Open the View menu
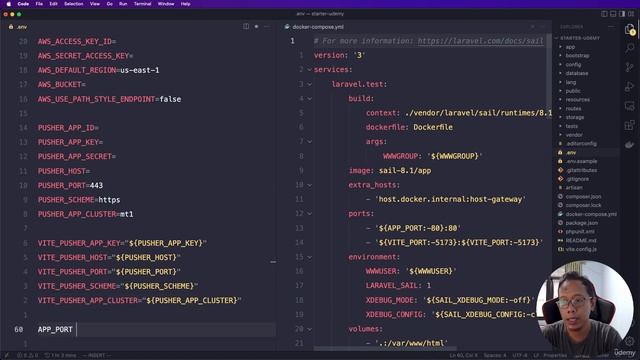 (x=95, y=4)
